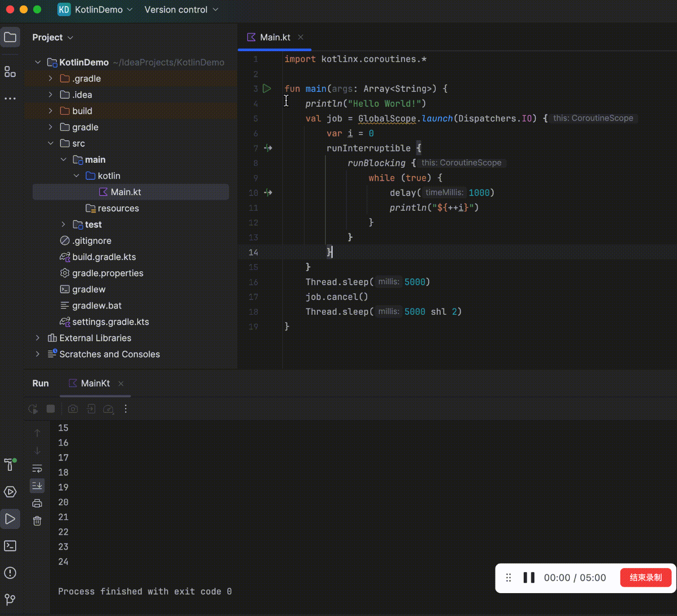Open the Project view dropdown
The height and width of the screenshot is (616, 677).
pos(52,37)
